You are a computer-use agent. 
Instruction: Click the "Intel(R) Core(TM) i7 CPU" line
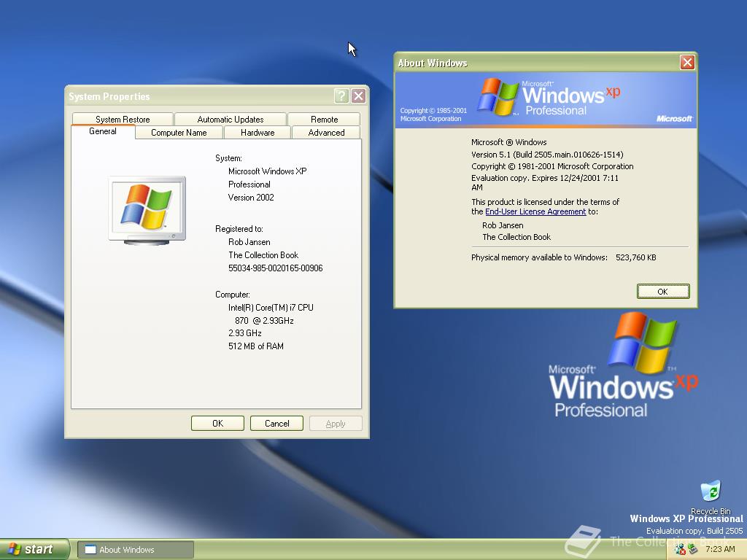[x=271, y=308]
